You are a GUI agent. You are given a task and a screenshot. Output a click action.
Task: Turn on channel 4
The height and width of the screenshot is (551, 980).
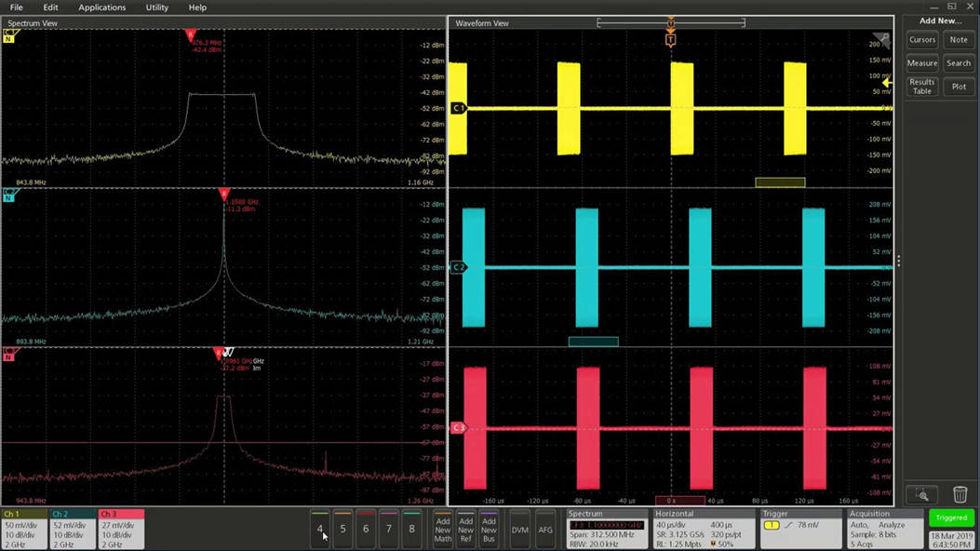point(320,529)
